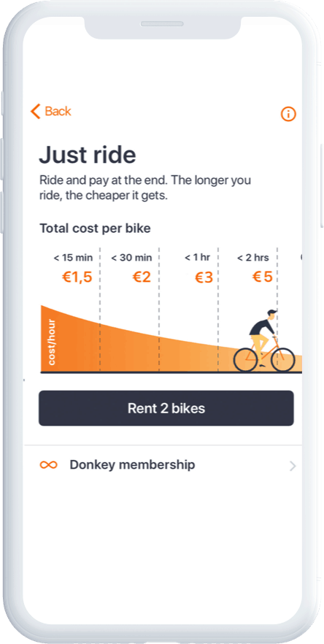The image size is (324, 644).
Task: Expand Donkey membership via the gray chevron
Action: 293,466
